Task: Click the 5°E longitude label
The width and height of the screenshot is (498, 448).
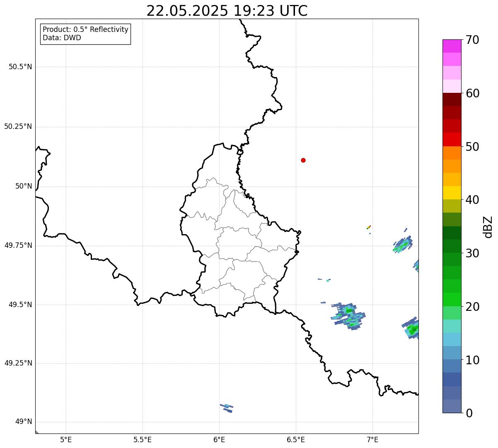Action: click(66, 439)
